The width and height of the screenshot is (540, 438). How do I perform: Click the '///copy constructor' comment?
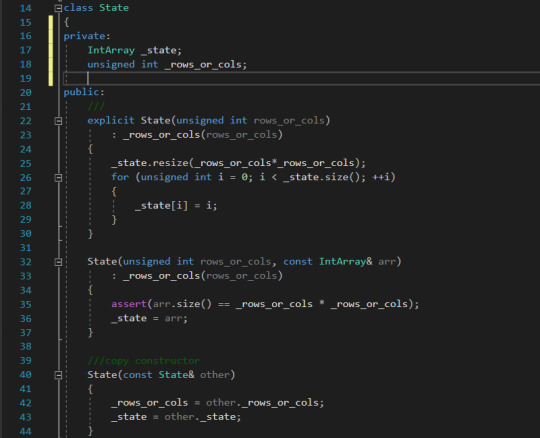(144, 361)
